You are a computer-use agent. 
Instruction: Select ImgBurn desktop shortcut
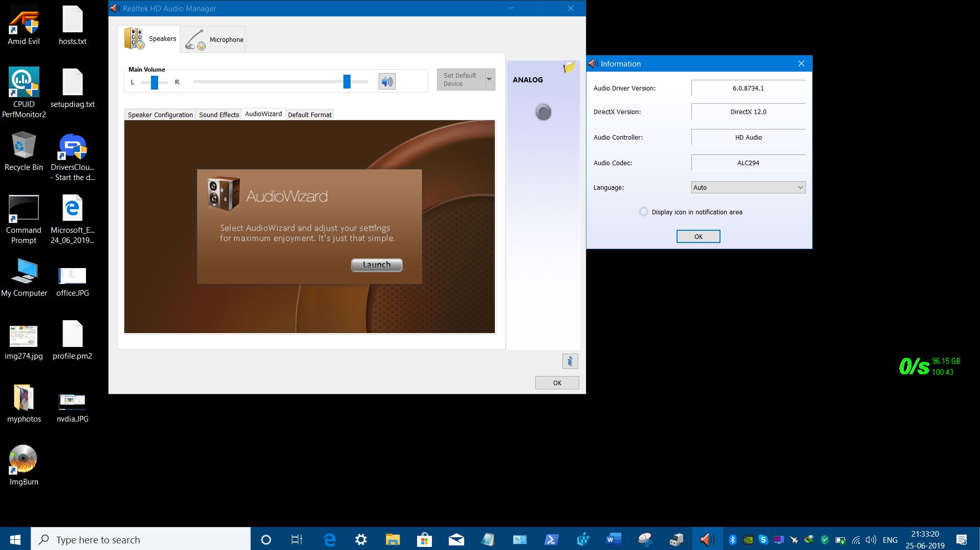[x=24, y=465]
